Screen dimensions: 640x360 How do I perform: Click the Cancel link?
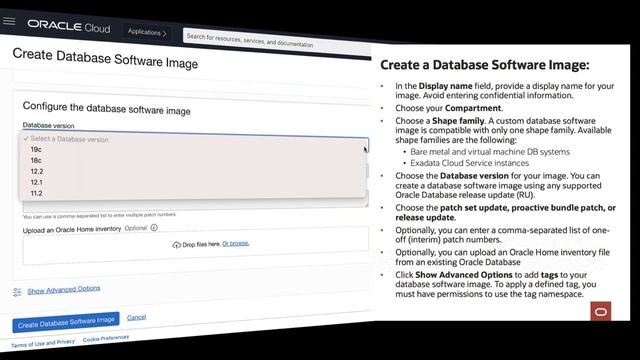[136, 317]
